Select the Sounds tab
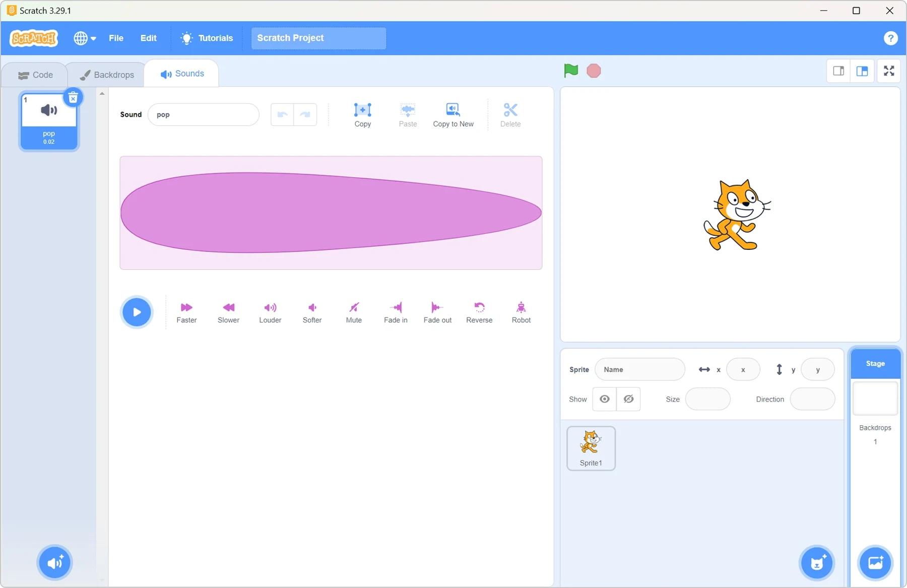 point(182,74)
